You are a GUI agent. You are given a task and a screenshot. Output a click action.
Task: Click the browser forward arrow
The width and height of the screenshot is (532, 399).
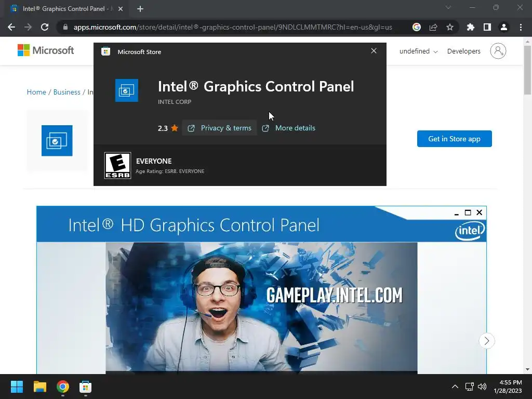coord(28,27)
